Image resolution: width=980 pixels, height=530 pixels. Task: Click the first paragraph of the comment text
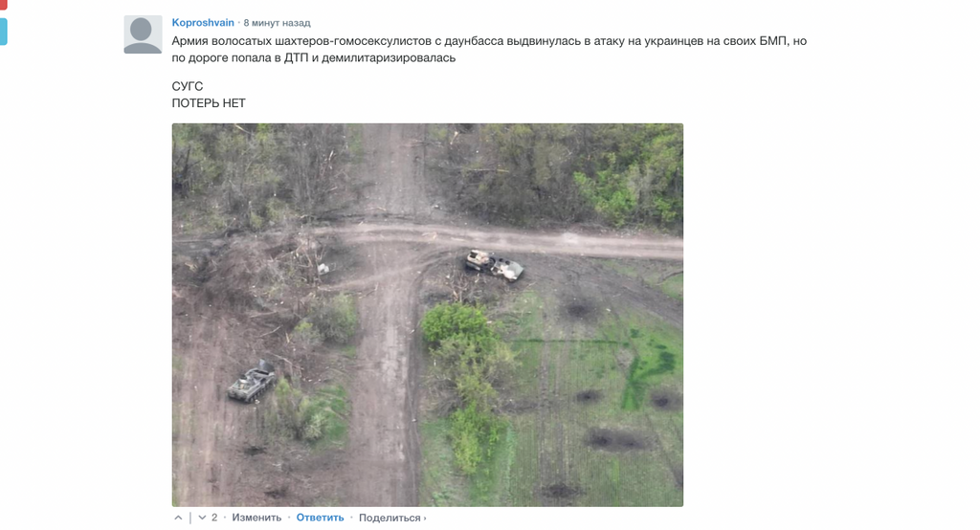tap(489, 50)
